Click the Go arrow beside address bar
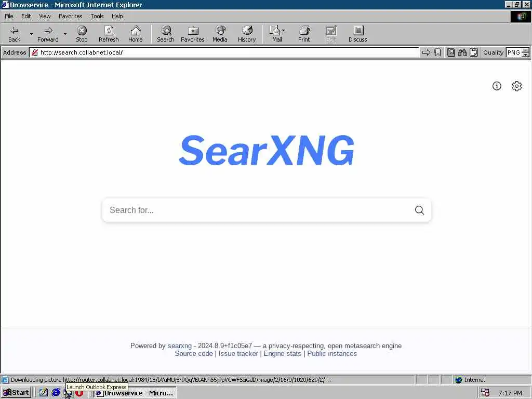The width and height of the screenshot is (532, 399). (x=426, y=52)
